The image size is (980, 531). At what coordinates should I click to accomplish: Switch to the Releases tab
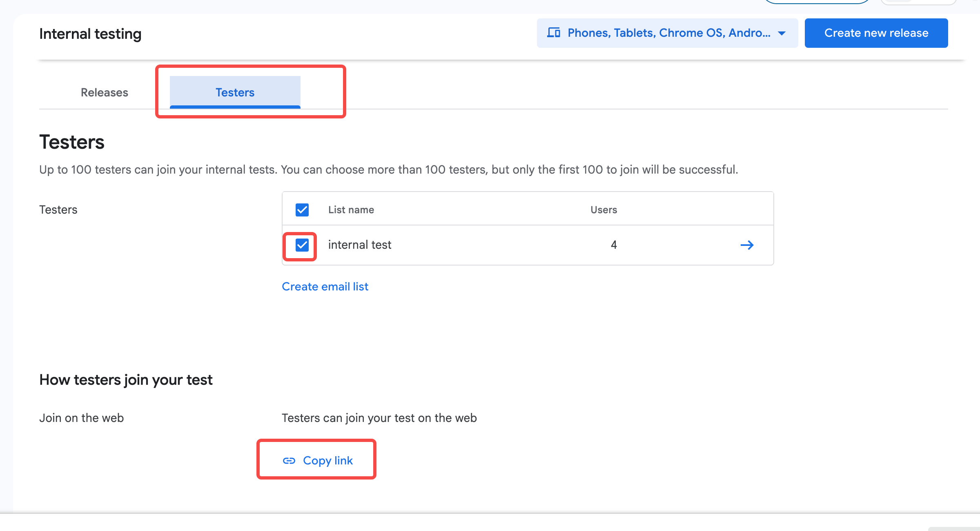coord(105,92)
